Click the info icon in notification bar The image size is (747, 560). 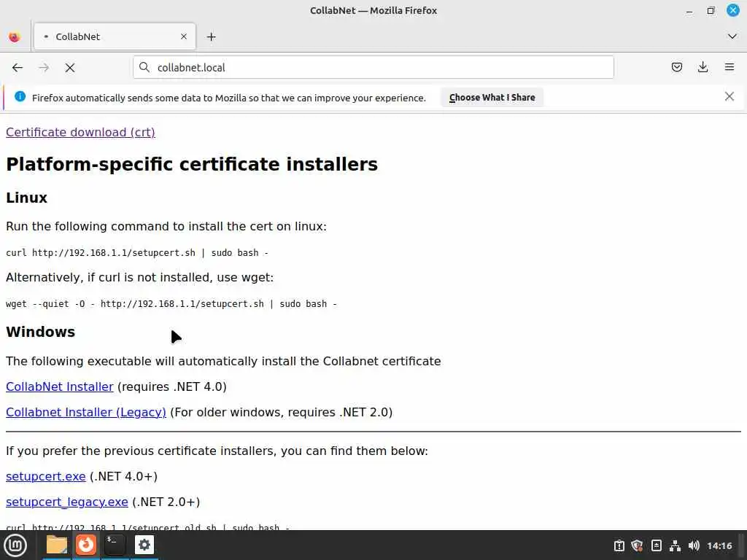click(x=20, y=97)
